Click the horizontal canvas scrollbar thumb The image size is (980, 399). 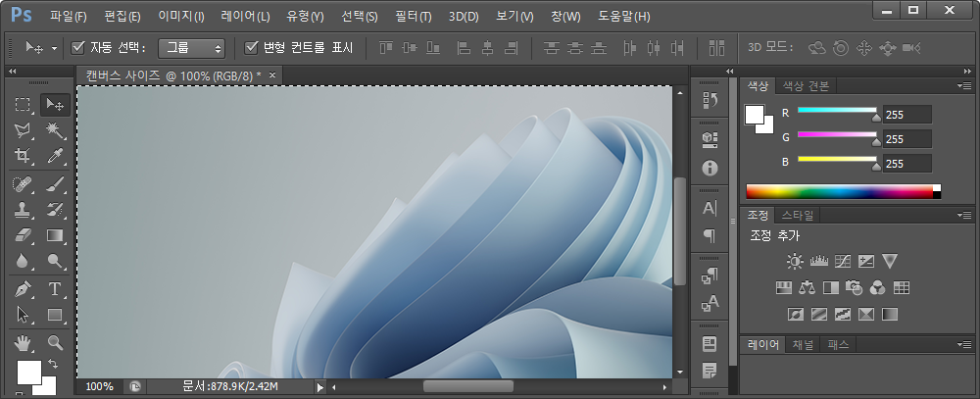pyautogui.click(x=468, y=386)
